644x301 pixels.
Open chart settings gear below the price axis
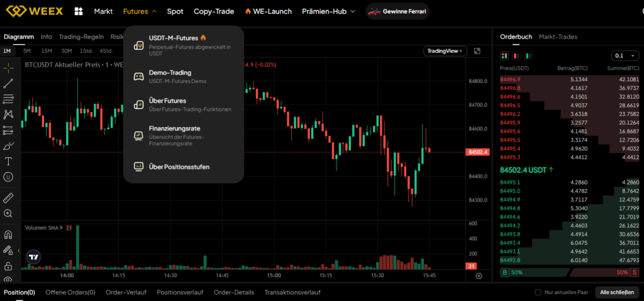click(x=479, y=276)
